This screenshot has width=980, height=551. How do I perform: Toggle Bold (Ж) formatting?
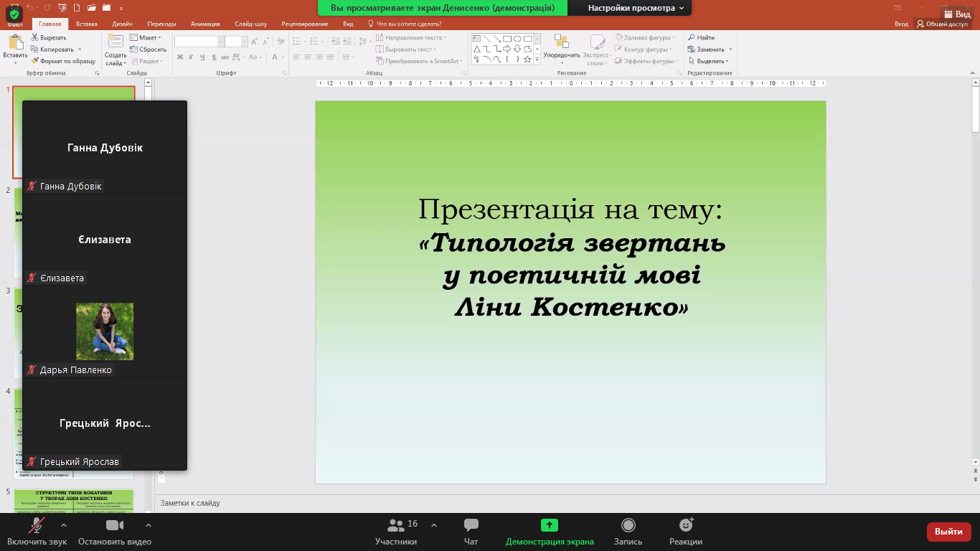(181, 57)
